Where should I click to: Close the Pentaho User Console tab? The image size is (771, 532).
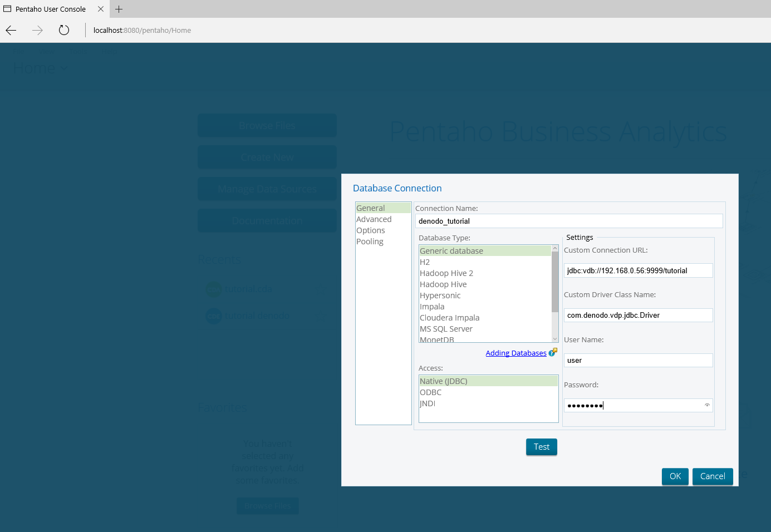(x=101, y=9)
